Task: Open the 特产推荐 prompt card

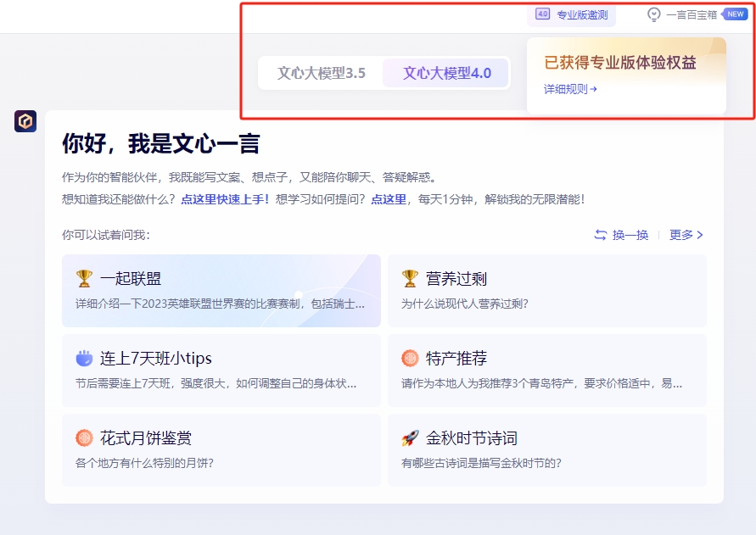Action: click(547, 371)
